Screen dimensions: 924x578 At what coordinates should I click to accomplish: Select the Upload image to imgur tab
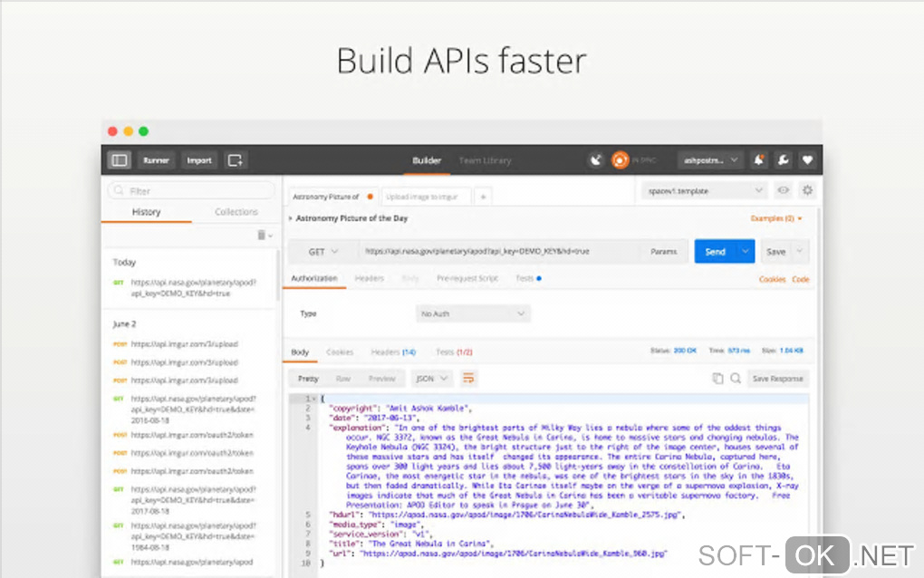click(427, 197)
